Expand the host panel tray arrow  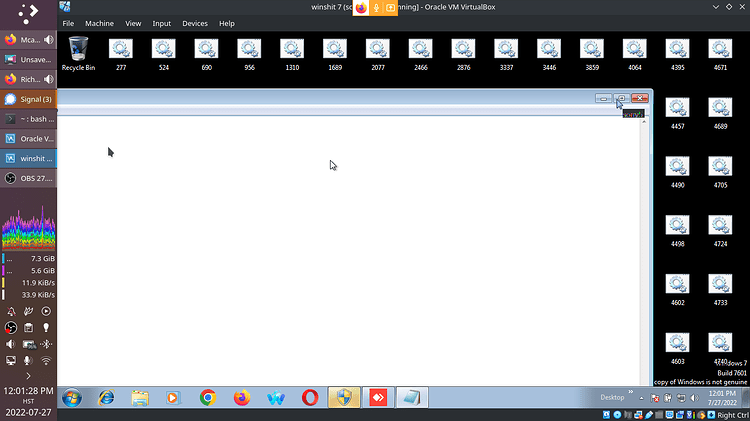tap(28, 376)
